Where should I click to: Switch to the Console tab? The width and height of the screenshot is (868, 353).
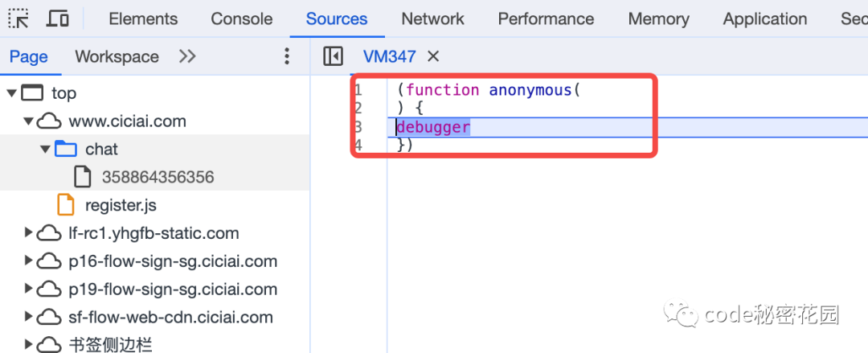[241, 18]
